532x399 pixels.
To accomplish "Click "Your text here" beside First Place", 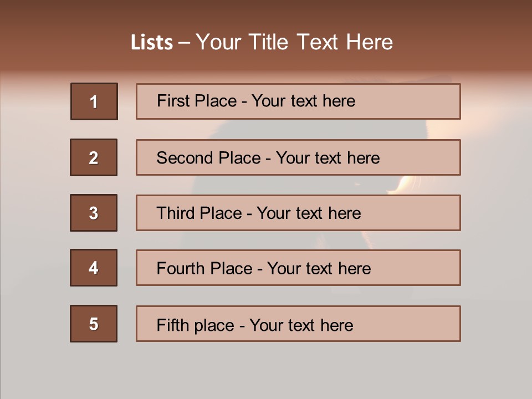I will coord(303,101).
